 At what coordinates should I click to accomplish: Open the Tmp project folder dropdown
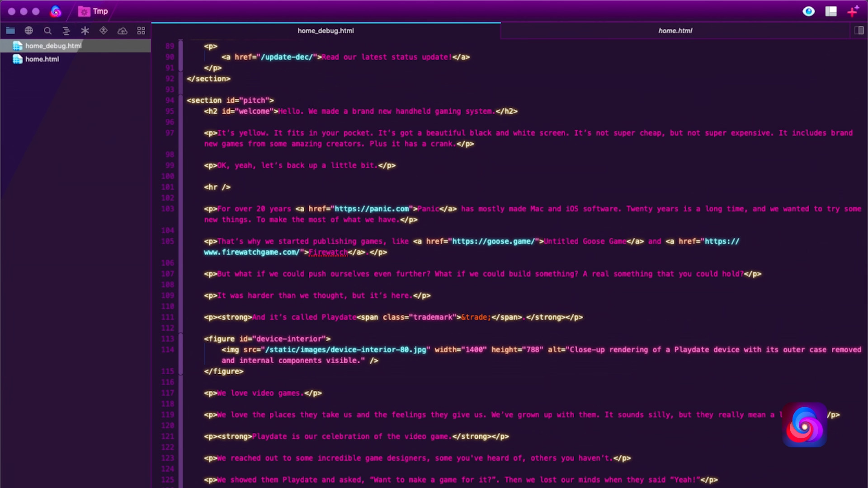(x=94, y=11)
